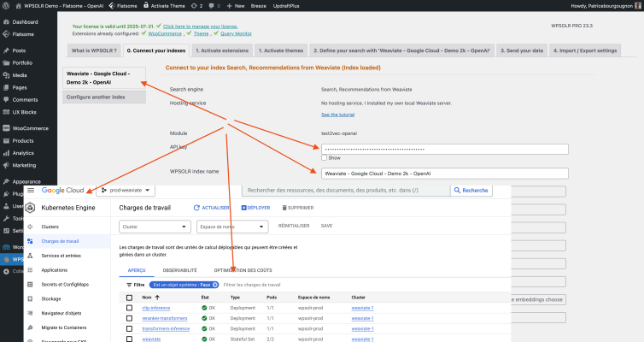Open Clusters in Kubernetes sidebar
644x342 pixels.
coord(50,227)
